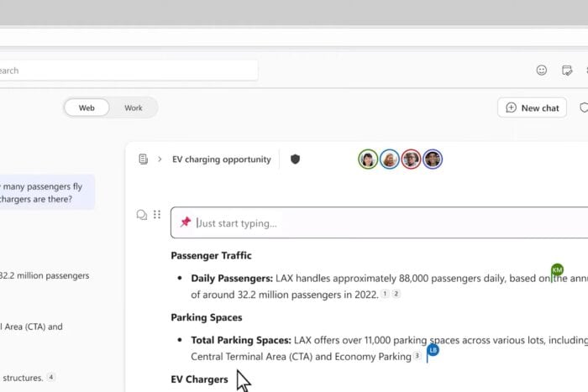Click the shield protection icon
Viewport: 588px width, 392px height.
pyautogui.click(x=295, y=159)
